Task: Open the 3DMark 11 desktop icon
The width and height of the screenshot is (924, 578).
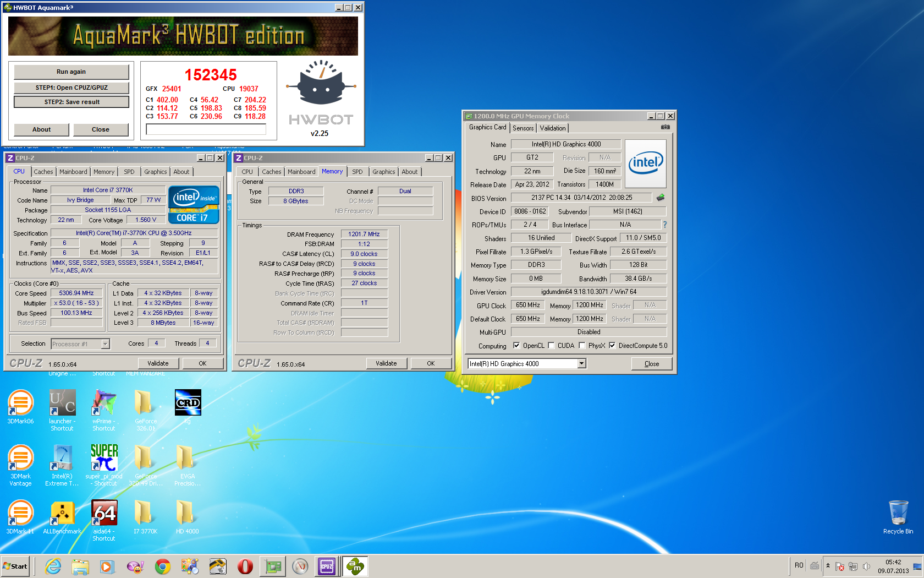Action: pos(20,517)
